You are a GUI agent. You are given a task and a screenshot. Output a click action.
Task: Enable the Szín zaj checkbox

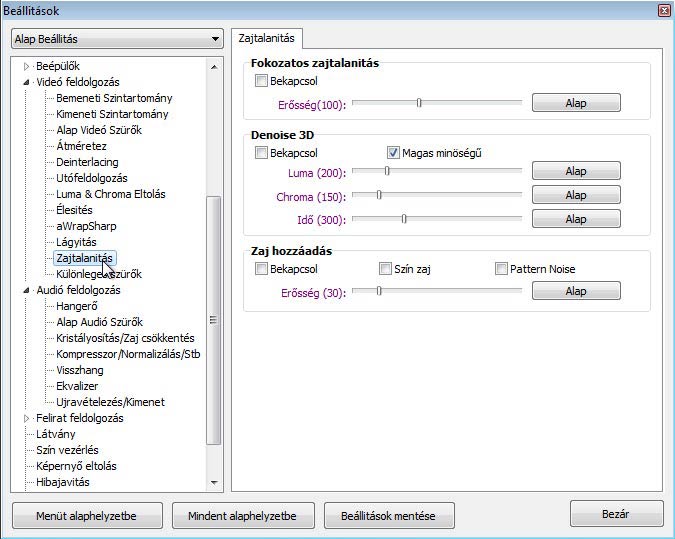coord(385,269)
